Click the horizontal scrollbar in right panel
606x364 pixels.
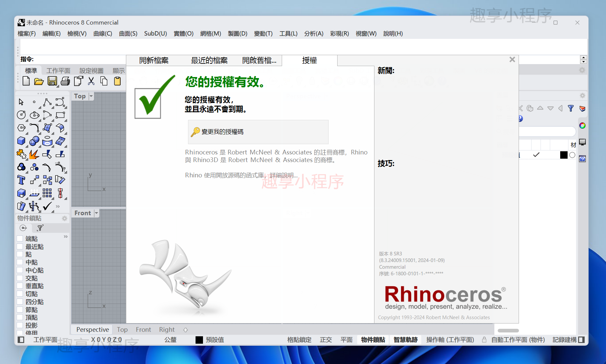[508, 330]
